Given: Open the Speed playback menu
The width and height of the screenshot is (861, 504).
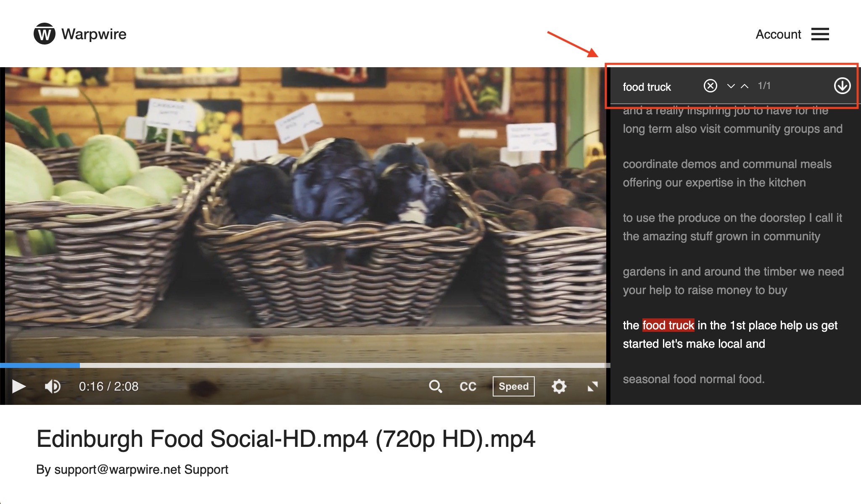Looking at the screenshot, I should tap(513, 386).
